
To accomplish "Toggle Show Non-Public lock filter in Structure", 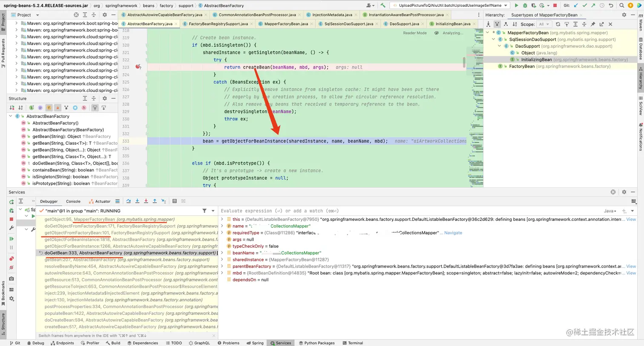I will click(x=57, y=108).
